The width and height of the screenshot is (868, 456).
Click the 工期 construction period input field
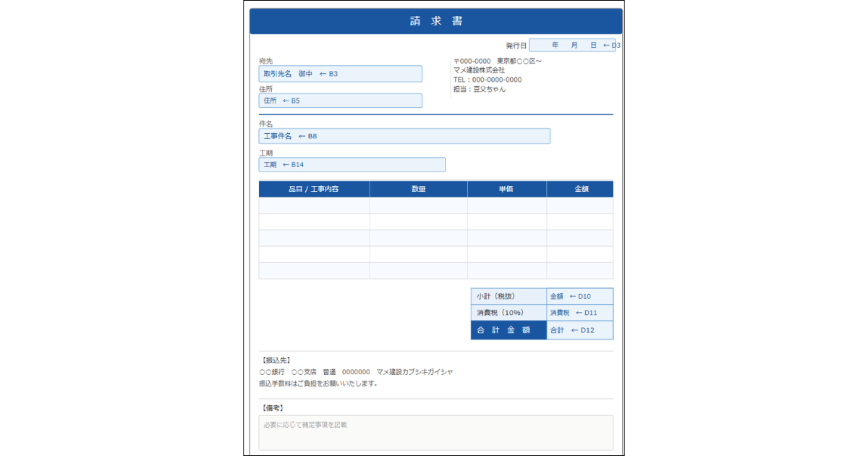pyautogui.click(x=351, y=164)
